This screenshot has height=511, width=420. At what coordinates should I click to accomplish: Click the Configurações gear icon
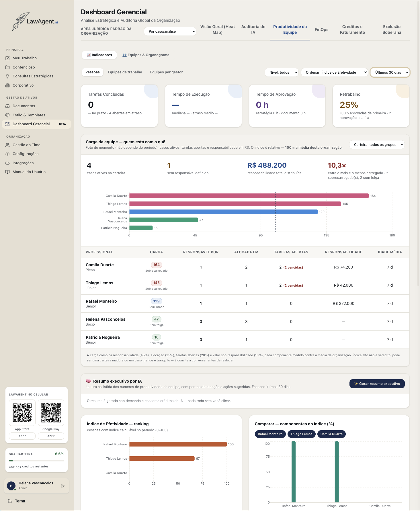tap(7, 154)
